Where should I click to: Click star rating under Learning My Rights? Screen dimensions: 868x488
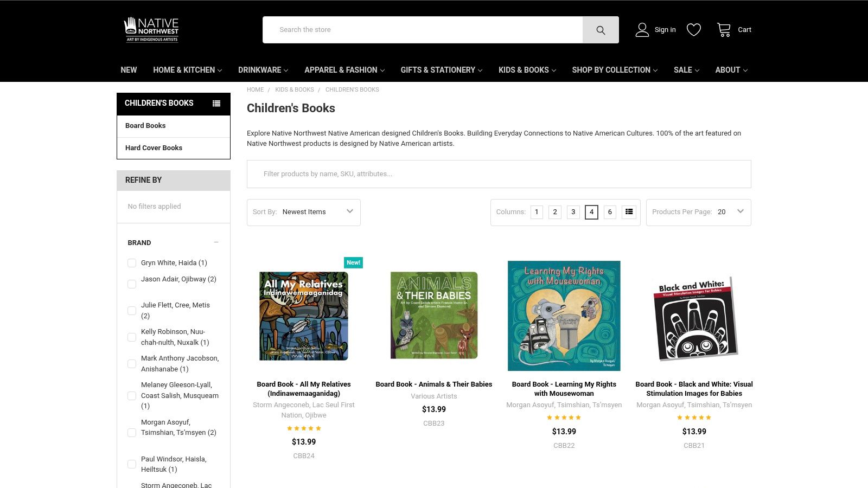coord(564,418)
